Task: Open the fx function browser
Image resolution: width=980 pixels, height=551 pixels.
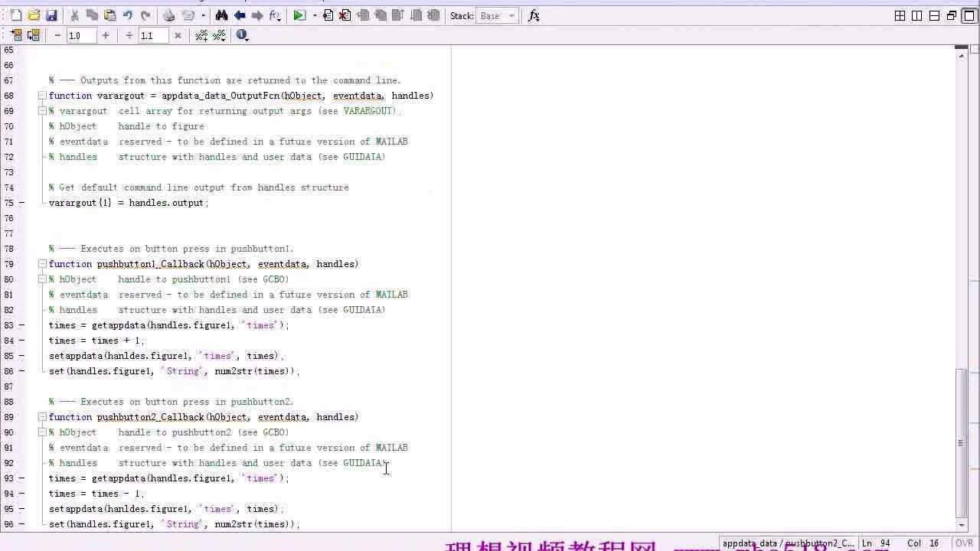Action: point(534,15)
